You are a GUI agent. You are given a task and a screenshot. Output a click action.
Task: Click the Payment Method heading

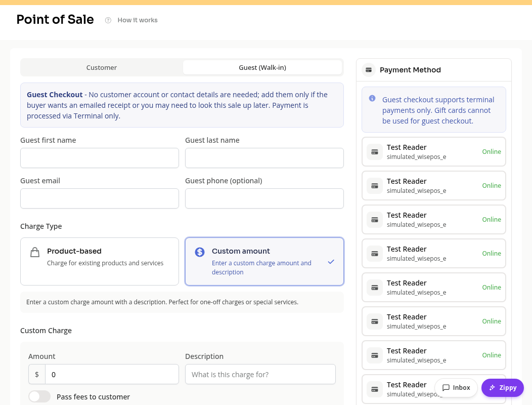coord(410,70)
